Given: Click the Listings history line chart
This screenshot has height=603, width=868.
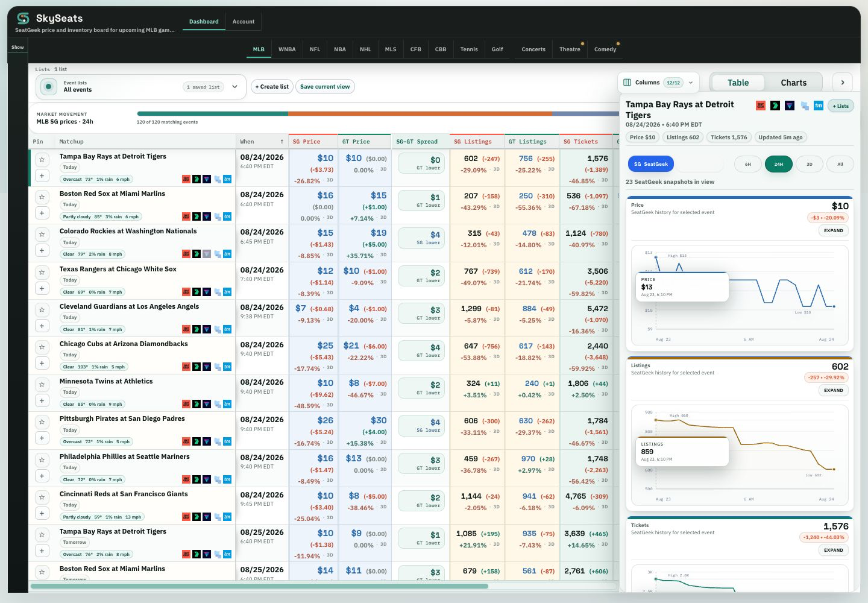Looking at the screenshot, I should [x=740, y=455].
